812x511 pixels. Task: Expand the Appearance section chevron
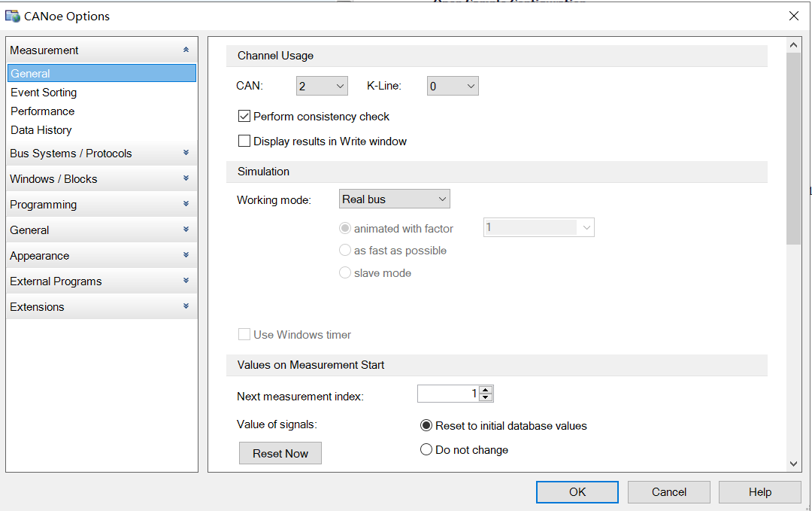click(186, 255)
